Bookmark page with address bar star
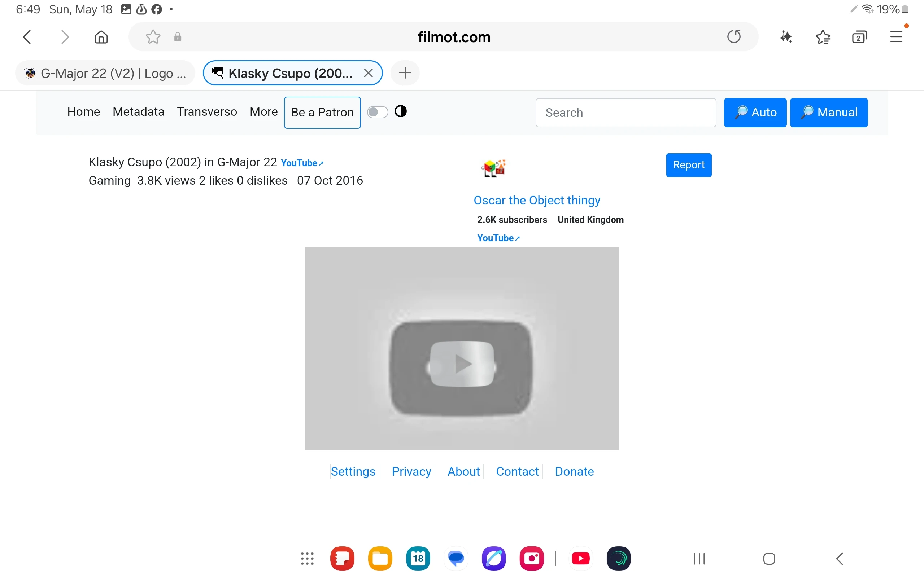The image size is (924, 577). point(153,37)
